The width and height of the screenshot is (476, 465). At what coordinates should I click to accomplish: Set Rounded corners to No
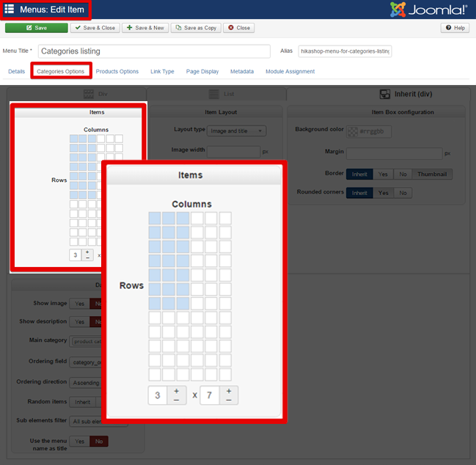click(x=403, y=193)
